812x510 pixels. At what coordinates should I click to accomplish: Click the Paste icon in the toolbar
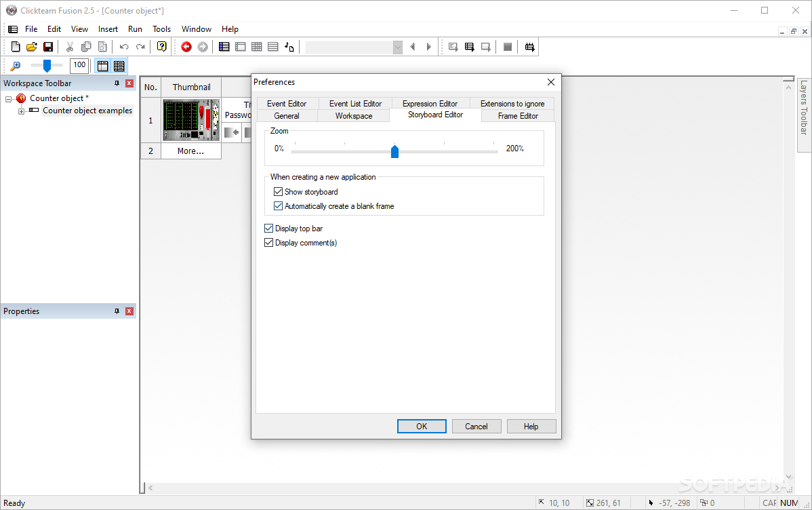[102, 47]
